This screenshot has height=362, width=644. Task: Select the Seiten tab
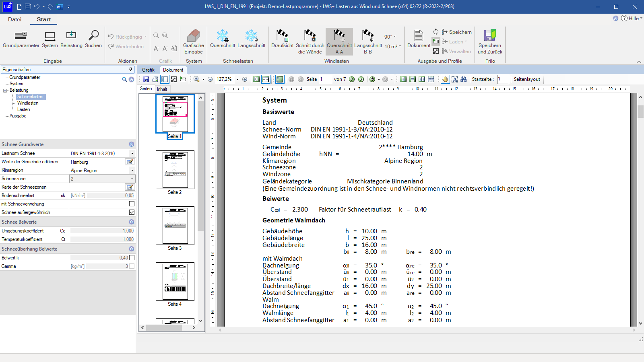pyautogui.click(x=146, y=89)
